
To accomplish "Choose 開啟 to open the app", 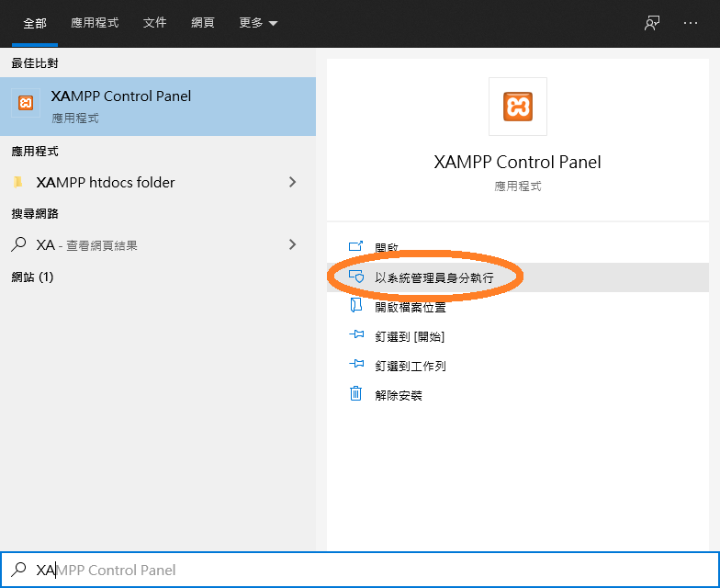I will tap(518, 248).
